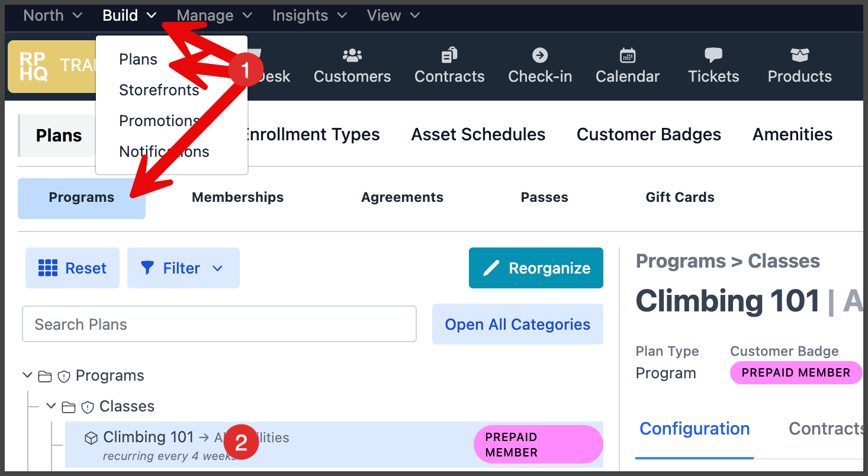Click the grid icon on Reset button
The width and height of the screenshot is (868, 476).
click(x=48, y=268)
